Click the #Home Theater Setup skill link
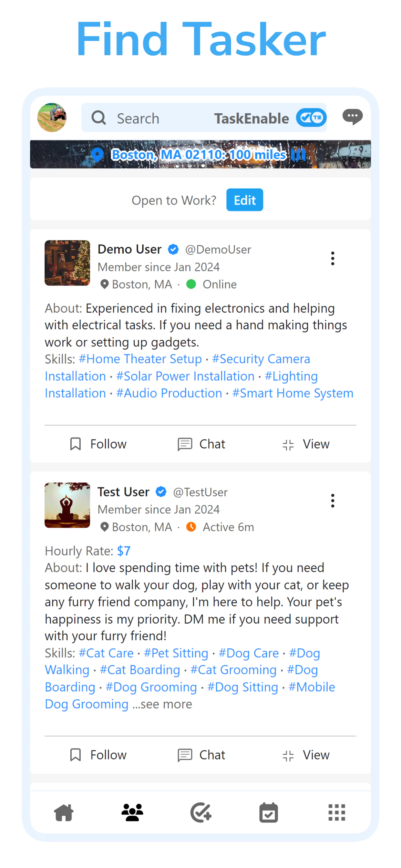This screenshot has height=868, width=401. 140,359
